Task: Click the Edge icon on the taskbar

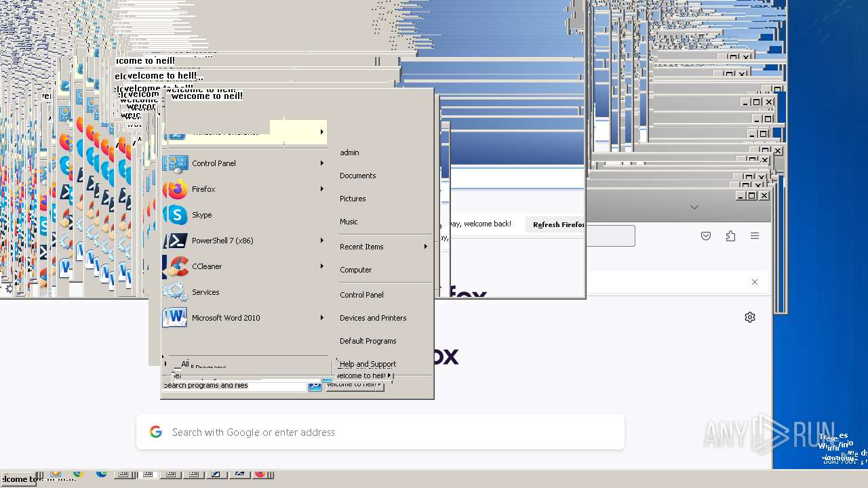Action: (102, 474)
